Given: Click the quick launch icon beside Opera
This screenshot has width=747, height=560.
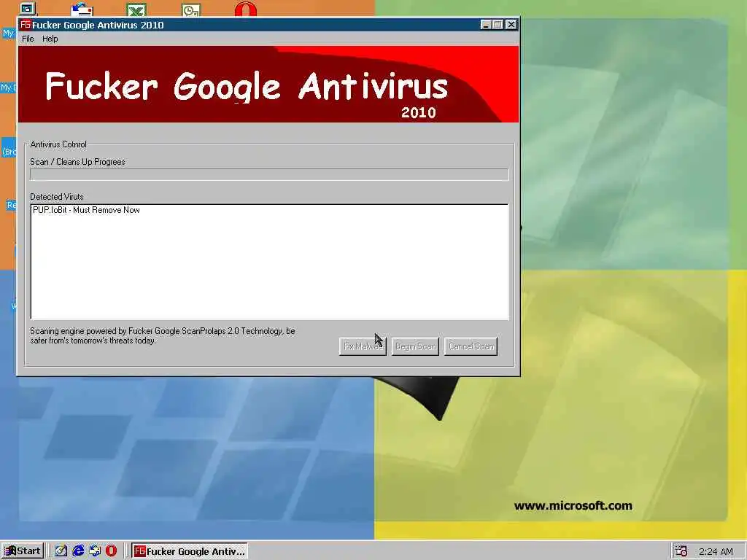Looking at the screenshot, I should coord(95,551).
